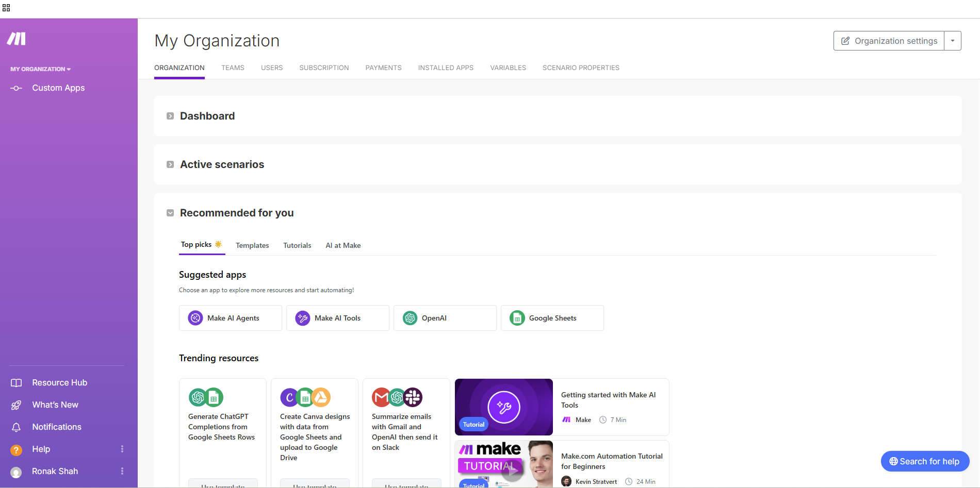
Task: Open the Help sidebar link
Action: pyautogui.click(x=41, y=449)
